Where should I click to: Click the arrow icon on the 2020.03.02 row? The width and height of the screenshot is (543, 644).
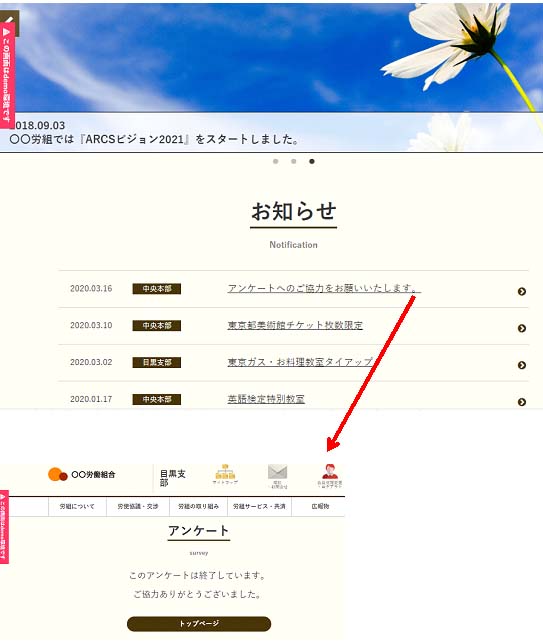point(522,365)
